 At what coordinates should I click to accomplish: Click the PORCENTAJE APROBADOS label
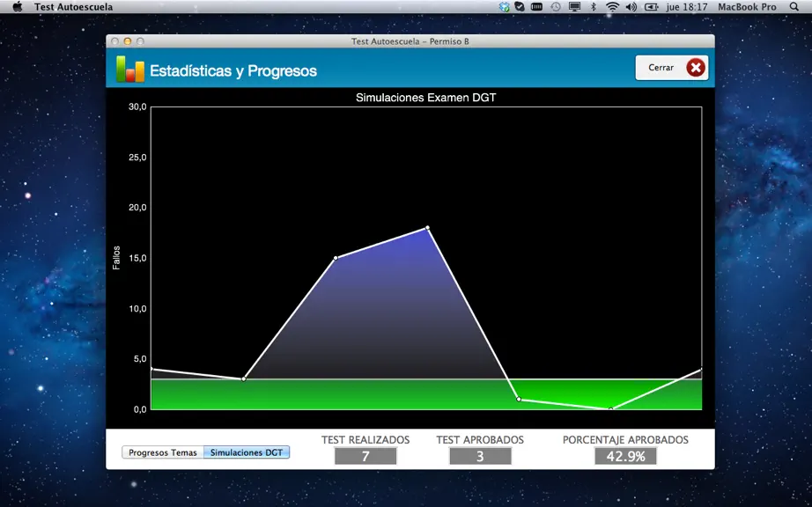coord(625,440)
